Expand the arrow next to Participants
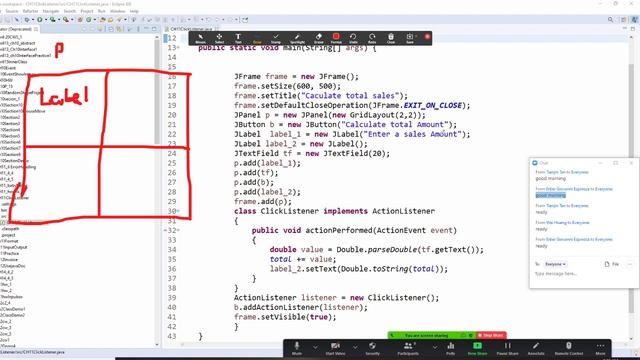Screen dimensions: 640x360 [435, 347]
